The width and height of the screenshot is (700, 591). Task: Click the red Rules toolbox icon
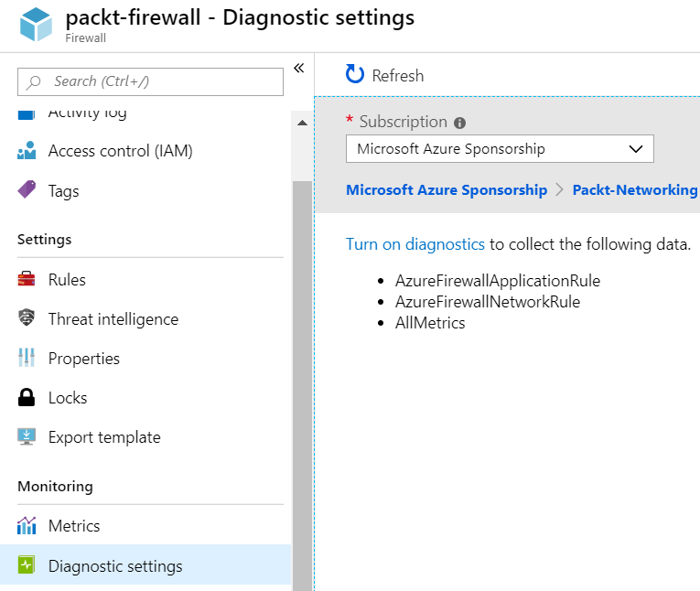click(x=27, y=280)
